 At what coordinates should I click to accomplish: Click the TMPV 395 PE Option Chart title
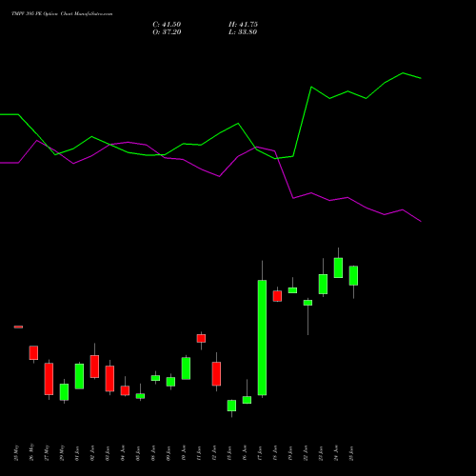tap(62, 14)
